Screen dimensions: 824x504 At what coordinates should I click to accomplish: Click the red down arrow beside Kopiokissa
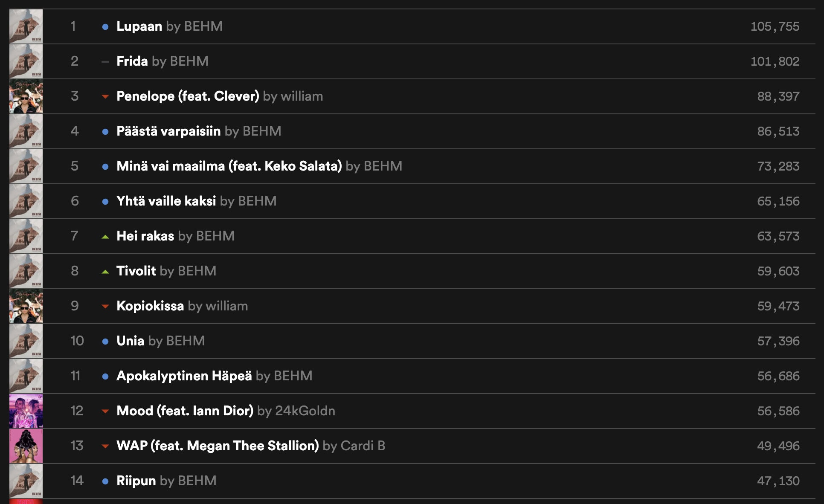point(105,307)
